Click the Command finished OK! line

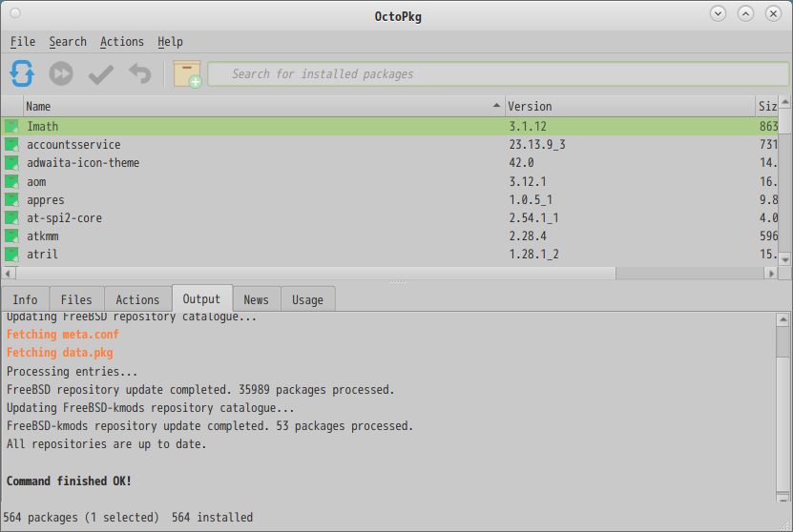[69, 481]
